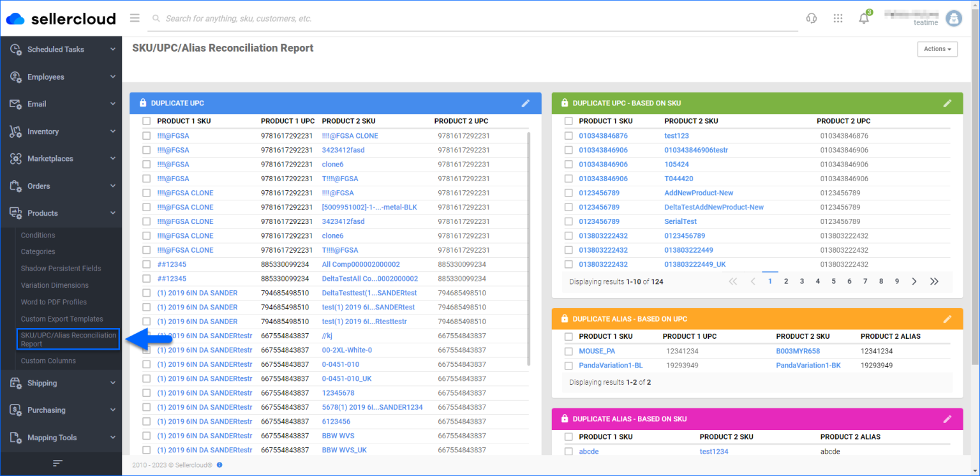Open the notifications bell

coord(863,18)
